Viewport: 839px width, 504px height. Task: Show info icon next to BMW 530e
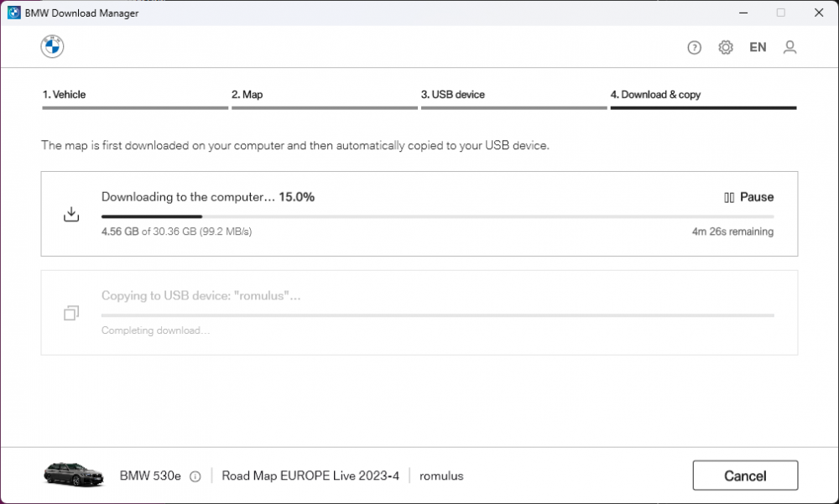(195, 476)
